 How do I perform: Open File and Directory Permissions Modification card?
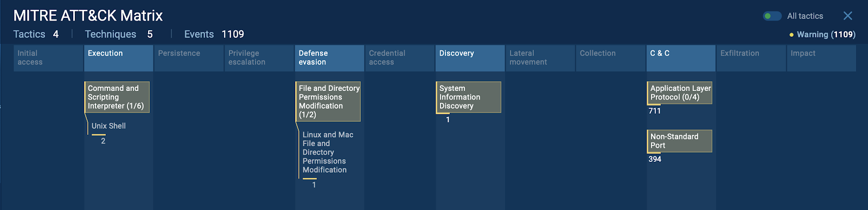328,102
